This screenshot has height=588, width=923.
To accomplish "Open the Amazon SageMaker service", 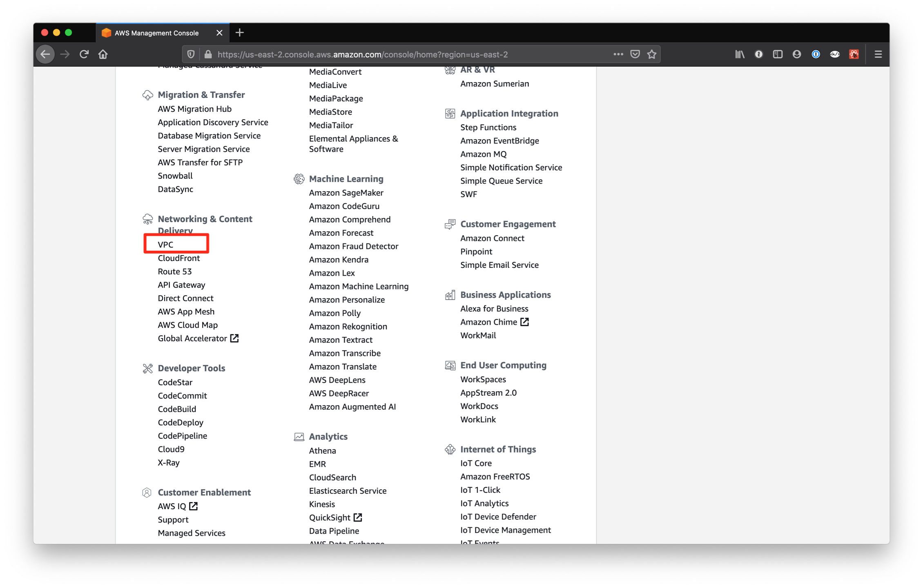I will 346,192.
